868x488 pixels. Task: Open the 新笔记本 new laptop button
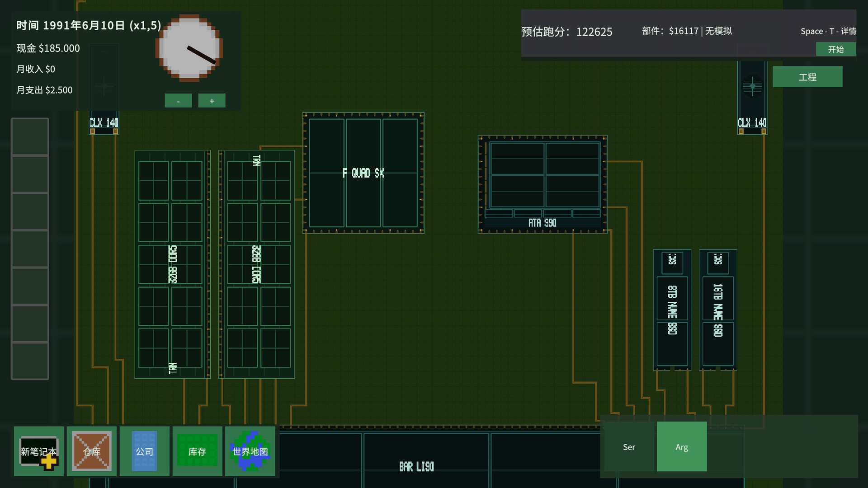pos(38,451)
